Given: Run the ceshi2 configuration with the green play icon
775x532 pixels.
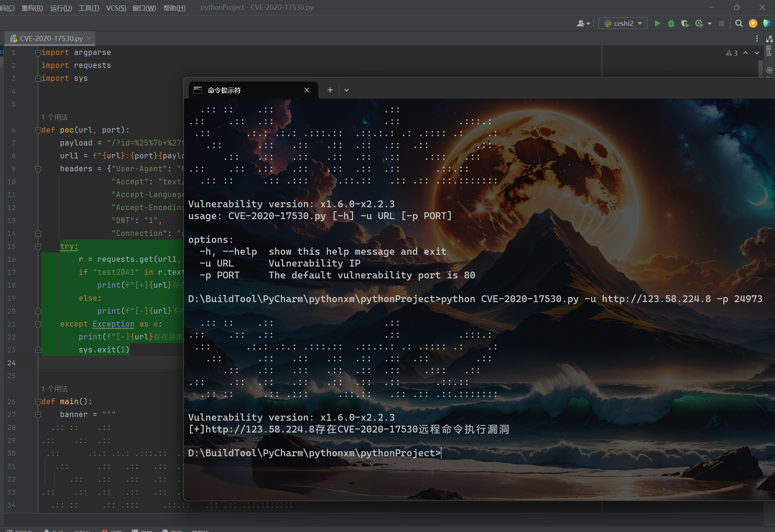Looking at the screenshot, I should 657,23.
